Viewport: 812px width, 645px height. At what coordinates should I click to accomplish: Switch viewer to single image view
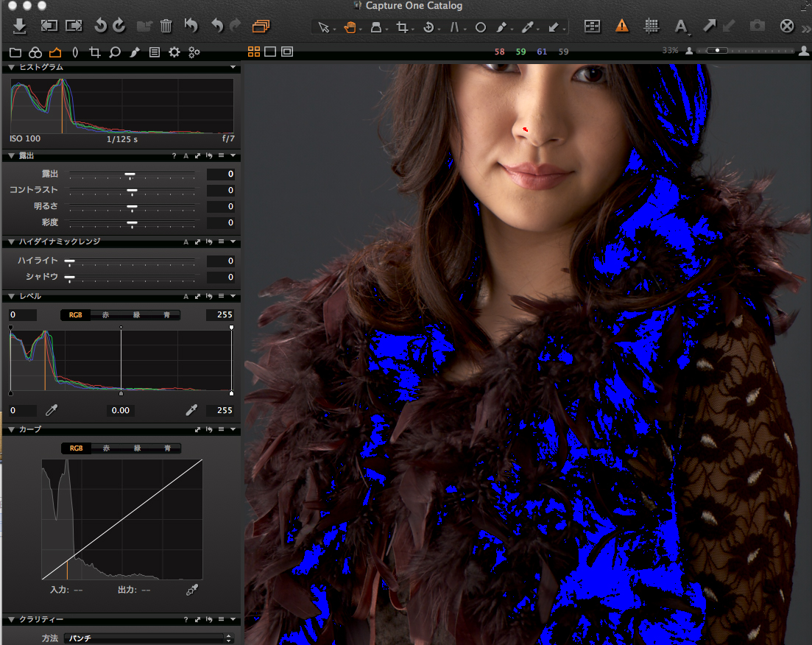coord(270,52)
